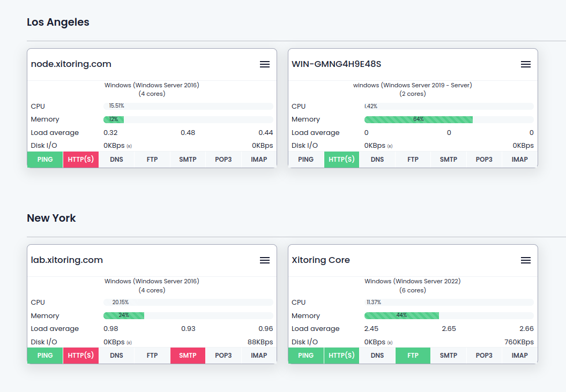Click the failing HTTP(S) badge on node.xitoring.com
The height and width of the screenshot is (392, 566).
pyautogui.click(x=80, y=159)
